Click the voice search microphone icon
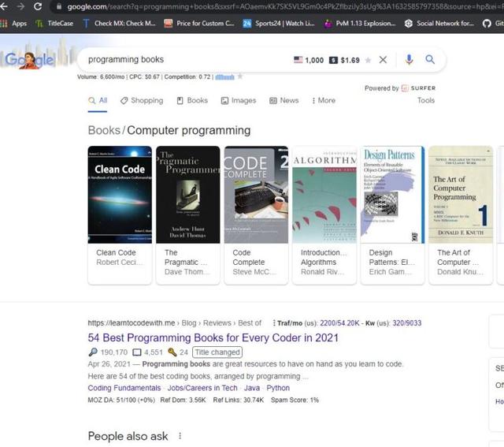This screenshot has width=504, height=447. click(409, 59)
